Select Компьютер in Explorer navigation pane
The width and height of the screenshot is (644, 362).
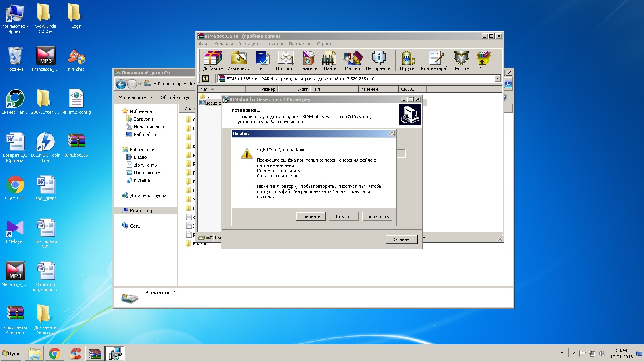142,211
